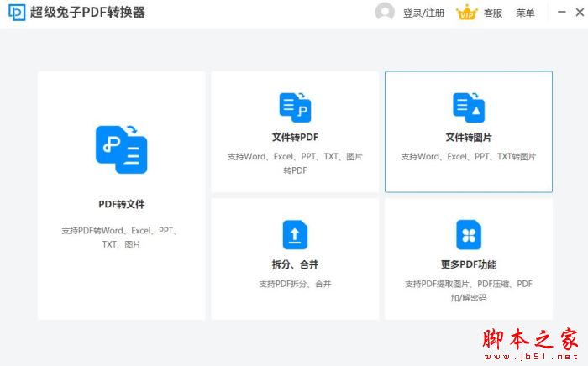The width and height of the screenshot is (588, 366).
Task: Open the 菜单 menu
Action: click(x=525, y=13)
